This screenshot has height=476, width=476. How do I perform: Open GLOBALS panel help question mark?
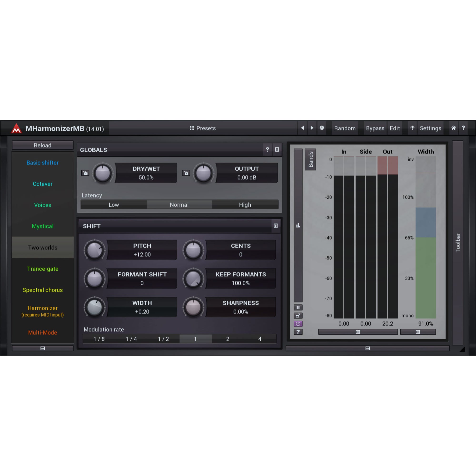(x=267, y=149)
